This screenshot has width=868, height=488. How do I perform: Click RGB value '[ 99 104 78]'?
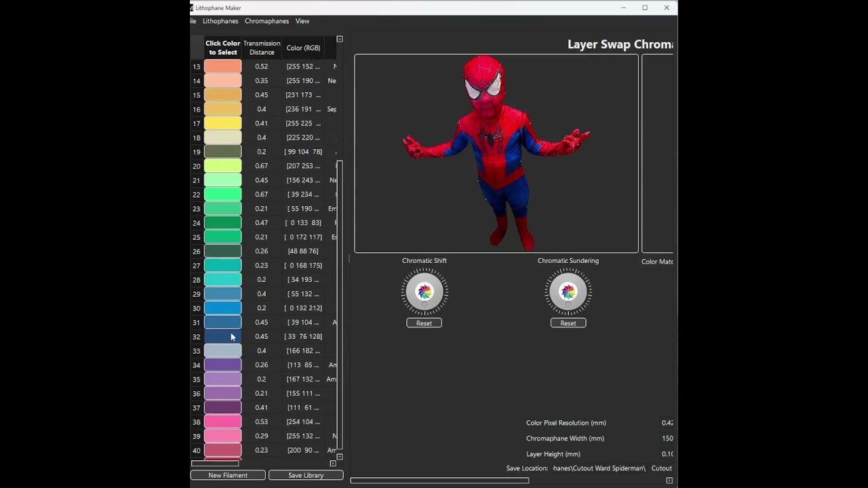(x=303, y=152)
